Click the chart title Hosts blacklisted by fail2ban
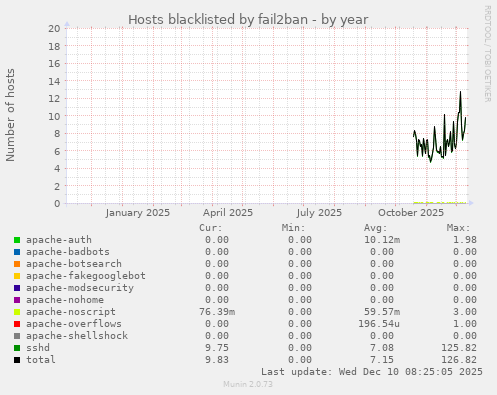This screenshot has height=395, width=497. pyautogui.click(x=248, y=20)
